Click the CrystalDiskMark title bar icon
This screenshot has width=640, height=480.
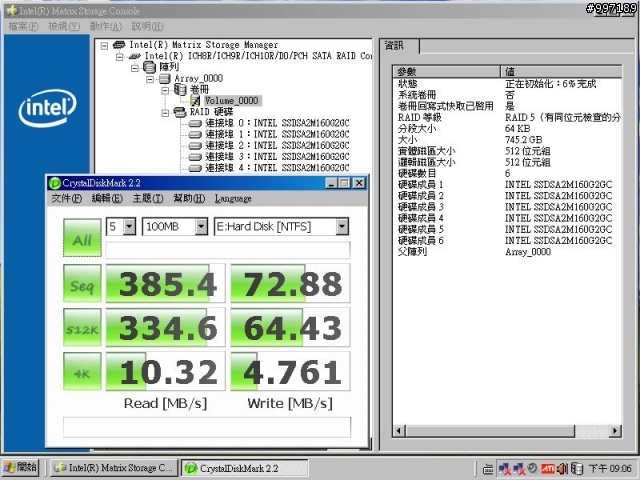(55, 183)
